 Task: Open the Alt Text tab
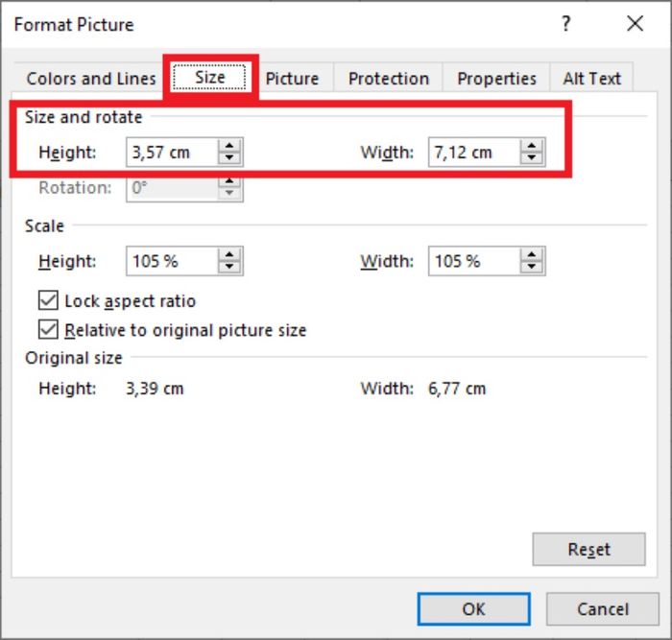591,79
